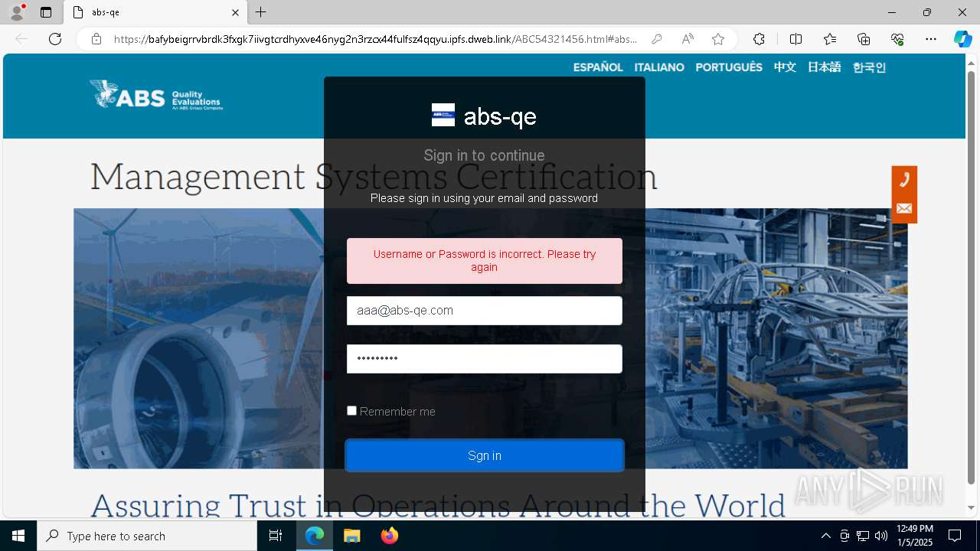Click the password input field

(485, 359)
